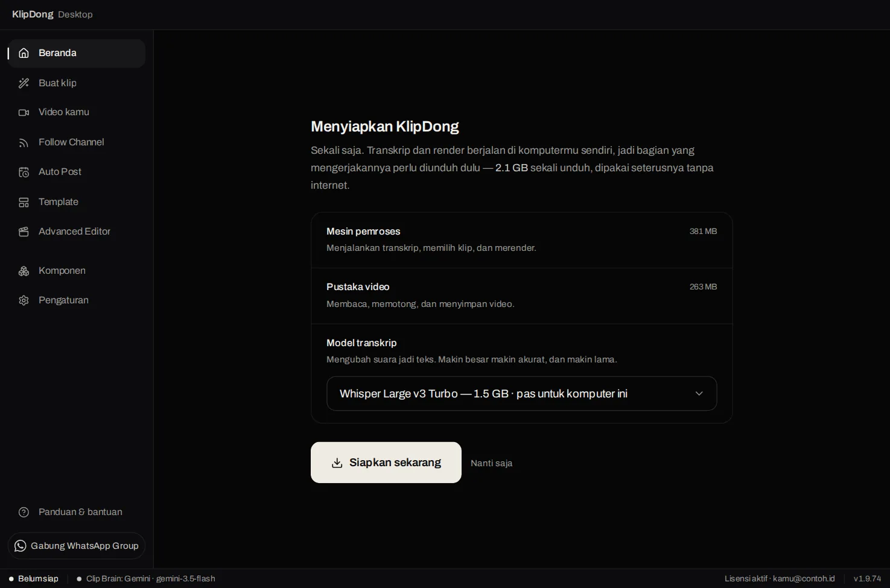Click the Beranda home icon
890x588 pixels.
24,53
